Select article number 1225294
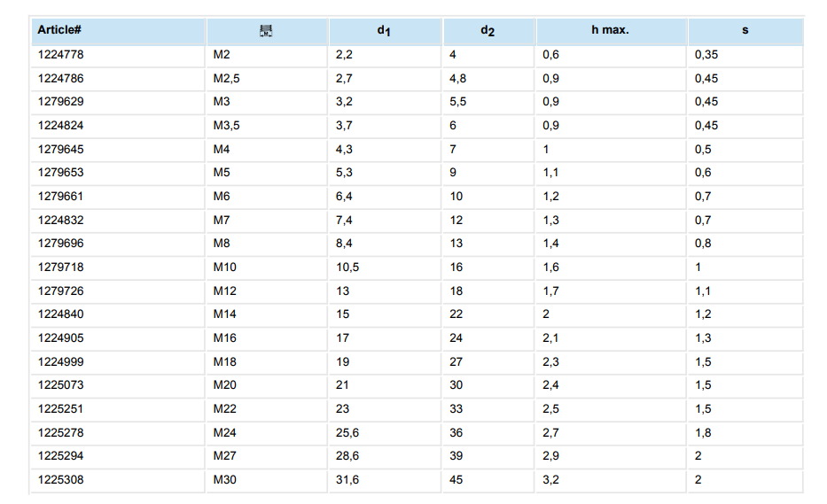This screenshot has width=827, height=504. (x=60, y=456)
